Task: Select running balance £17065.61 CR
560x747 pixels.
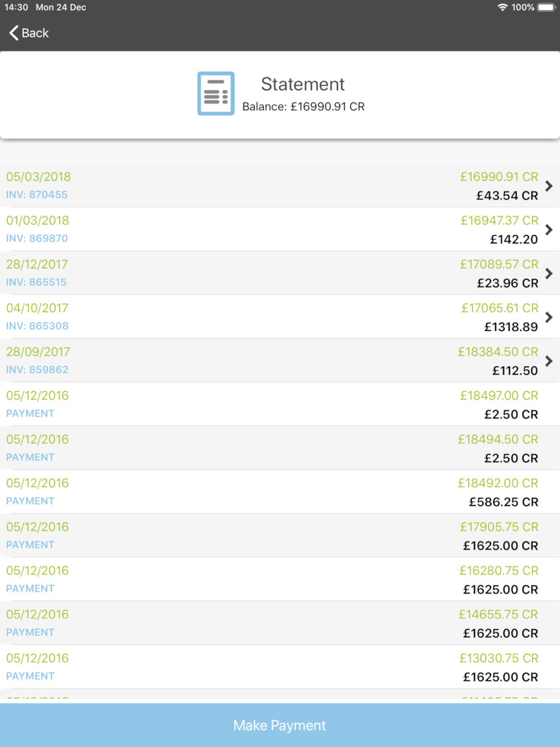Action: click(500, 308)
